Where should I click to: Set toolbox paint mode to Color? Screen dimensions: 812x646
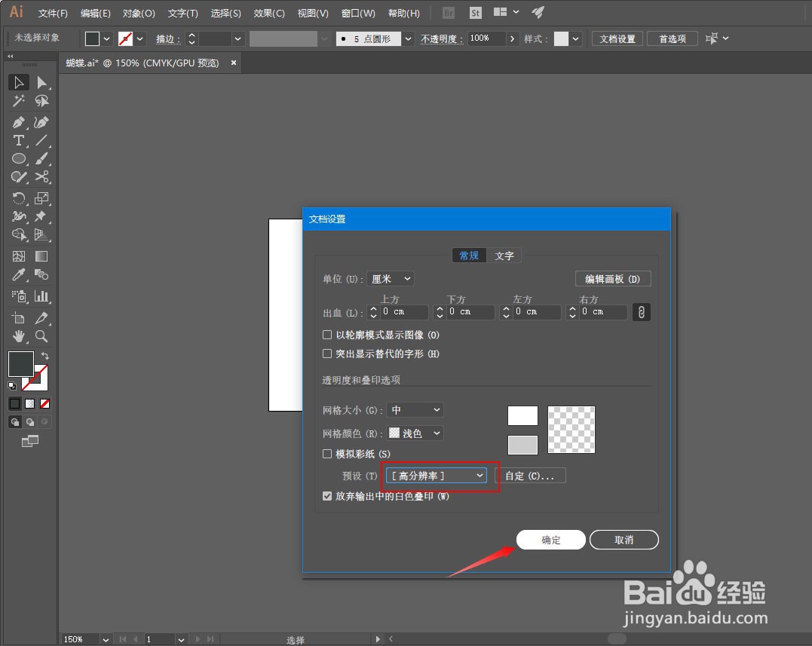14,404
